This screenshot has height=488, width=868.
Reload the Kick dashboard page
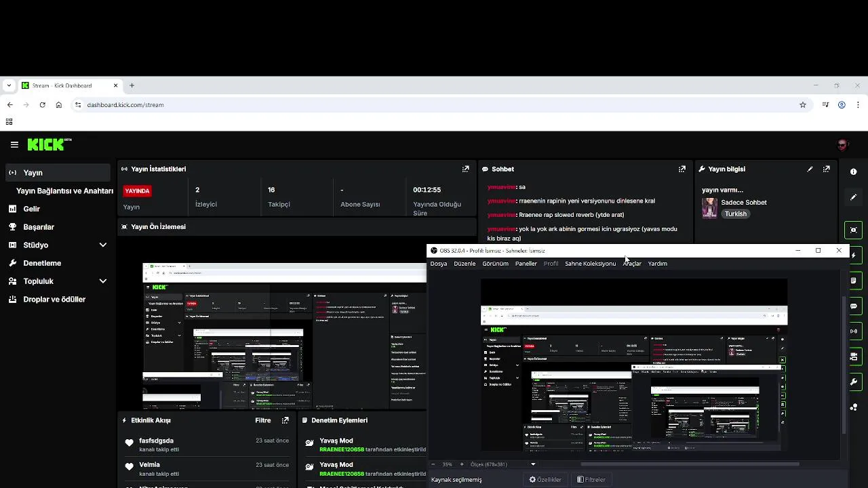42,105
